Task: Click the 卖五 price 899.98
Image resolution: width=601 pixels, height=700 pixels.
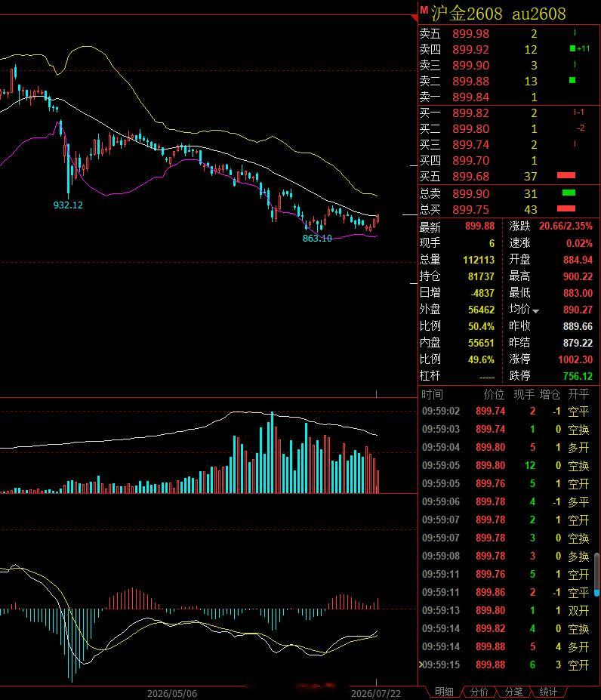Action: coord(470,33)
